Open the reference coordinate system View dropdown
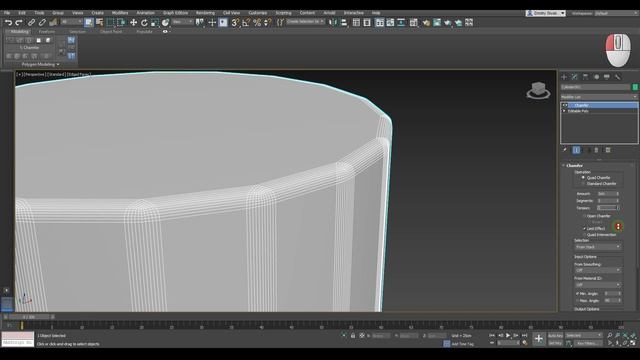 click(182, 22)
